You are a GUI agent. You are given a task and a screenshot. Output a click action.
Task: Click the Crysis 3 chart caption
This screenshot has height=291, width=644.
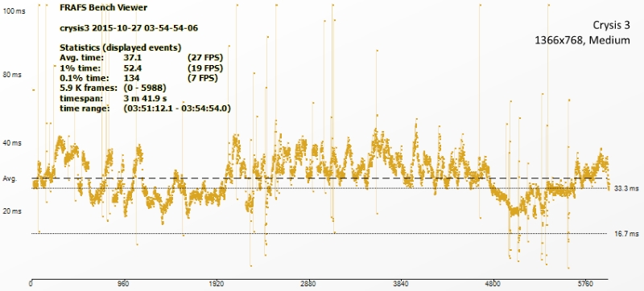[x=611, y=25]
